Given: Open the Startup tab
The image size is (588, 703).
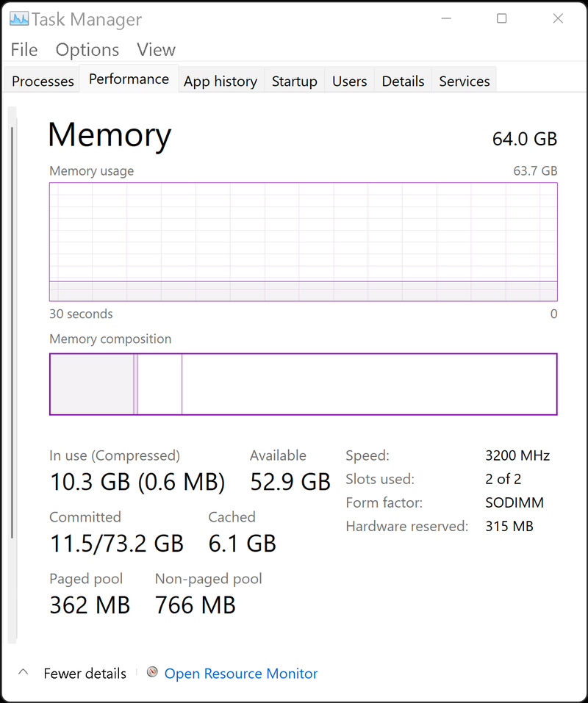Looking at the screenshot, I should click(x=294, y=81).
